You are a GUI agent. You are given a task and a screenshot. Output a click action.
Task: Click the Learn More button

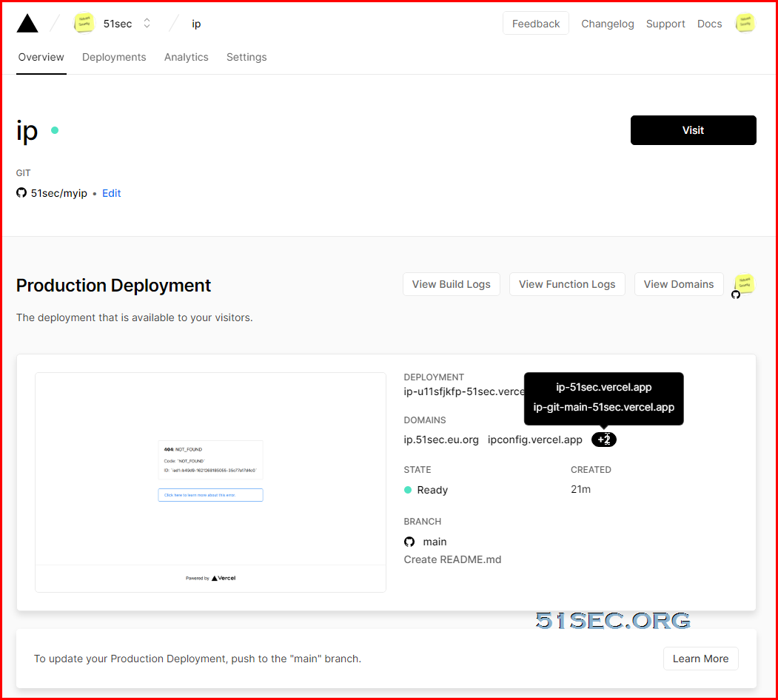[x=700, y=659]
